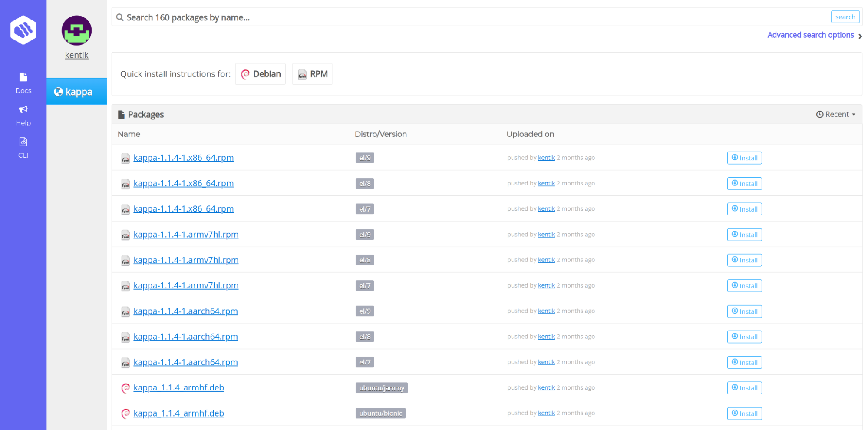Open kappa-1.1.4-1.aarch64.rpm for el/9
868x430 pixels.
pos(185,311)
